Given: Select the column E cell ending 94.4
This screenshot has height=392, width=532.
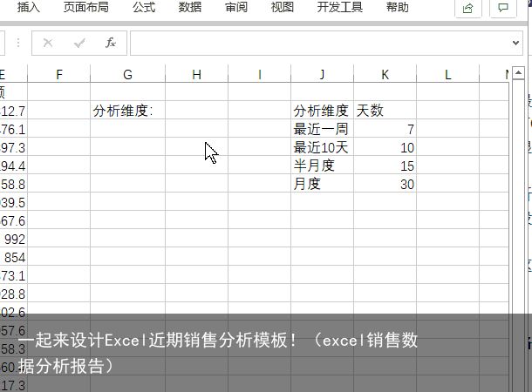Looking at the screenshot, I should [x=14, y=166].
